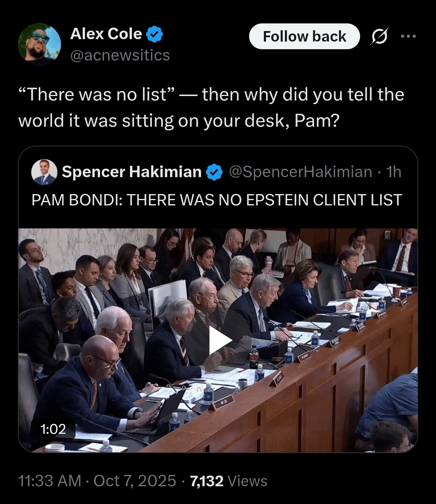436x504 pixels.
Task: Play the quoted hearing video
Action: click(218, 341)
